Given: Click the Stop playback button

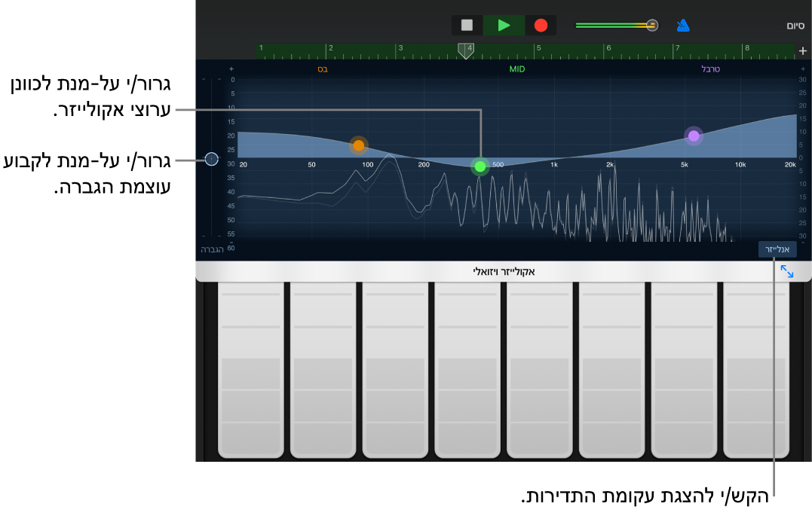Looking at the screenshot, I should coord(467,26).
